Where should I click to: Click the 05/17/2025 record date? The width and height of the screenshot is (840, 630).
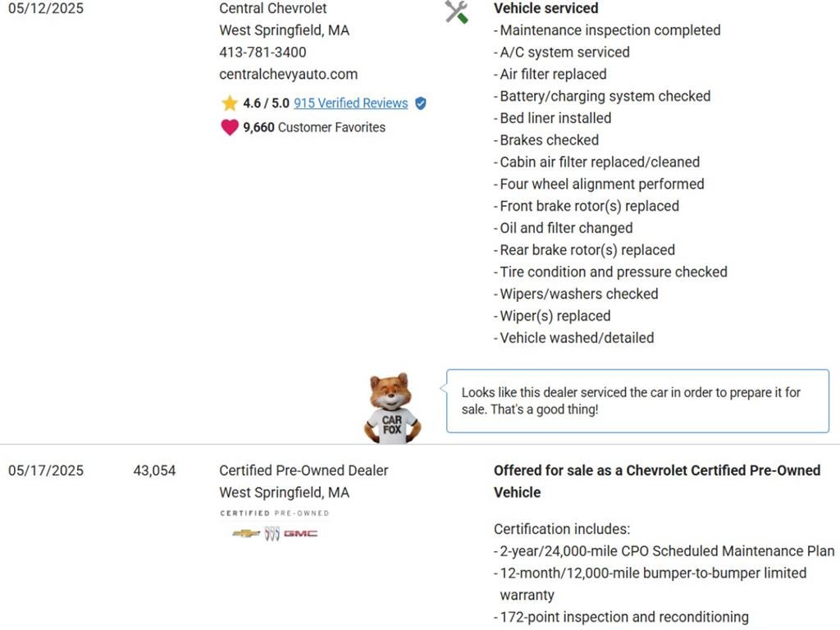(x=46, y=470)
